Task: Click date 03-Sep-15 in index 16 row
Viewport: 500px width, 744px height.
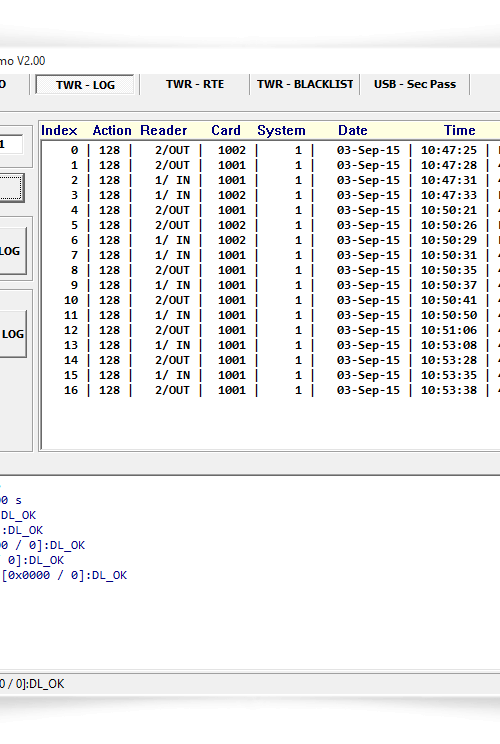Action: pos(368,391)
